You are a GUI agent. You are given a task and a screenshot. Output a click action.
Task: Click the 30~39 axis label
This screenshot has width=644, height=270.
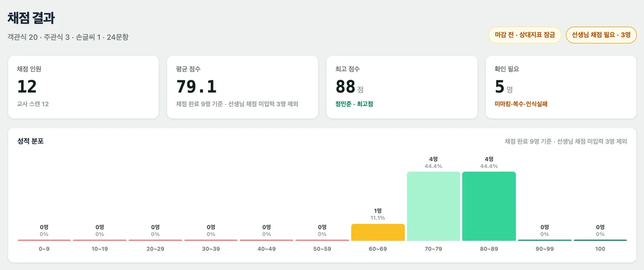(211, 249)
